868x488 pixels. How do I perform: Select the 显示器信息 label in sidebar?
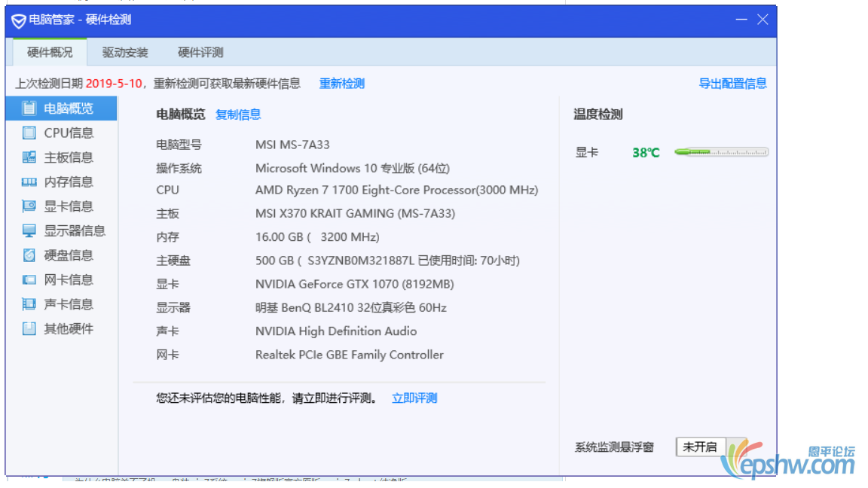point(75,230)
